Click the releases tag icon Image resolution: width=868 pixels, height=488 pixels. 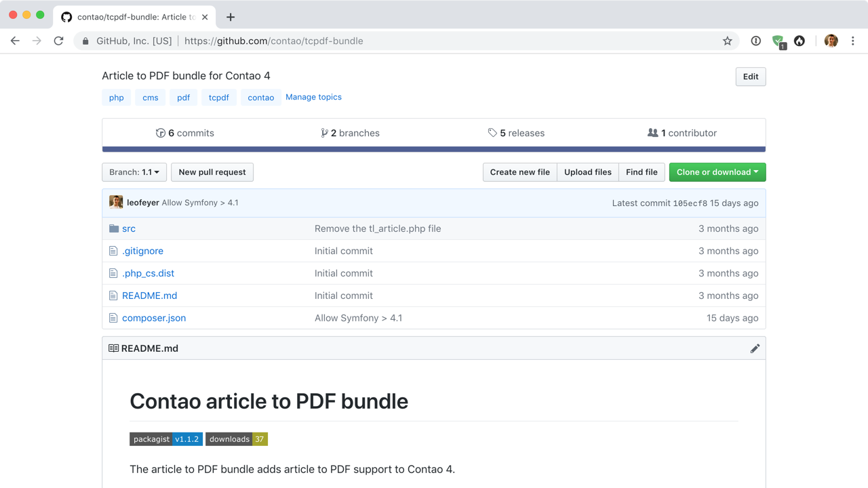[492, 133]
